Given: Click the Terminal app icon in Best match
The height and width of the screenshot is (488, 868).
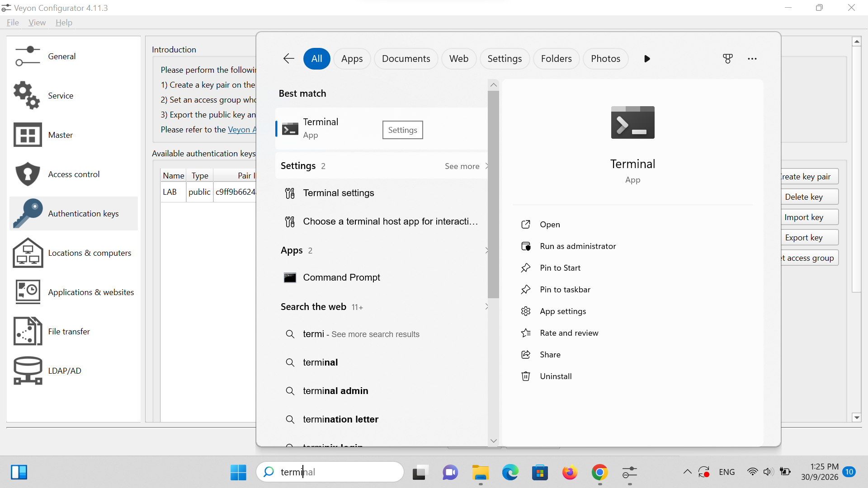Looking at the screenshot, I should click(x=290, y=129).
